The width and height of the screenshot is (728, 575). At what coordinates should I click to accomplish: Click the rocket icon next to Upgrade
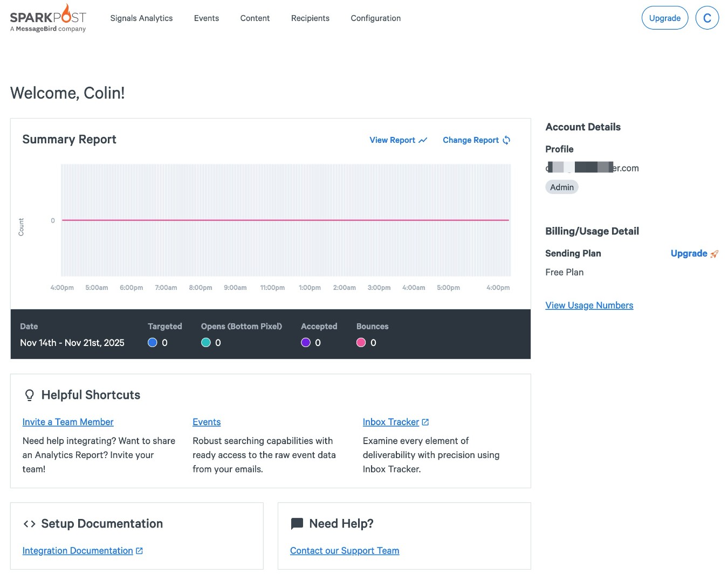[715, 254]
